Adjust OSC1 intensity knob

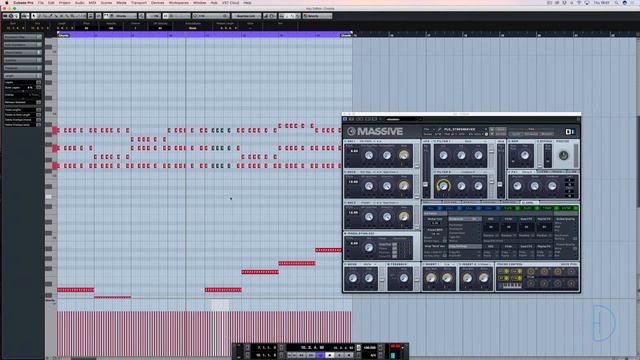coord(386,155)
